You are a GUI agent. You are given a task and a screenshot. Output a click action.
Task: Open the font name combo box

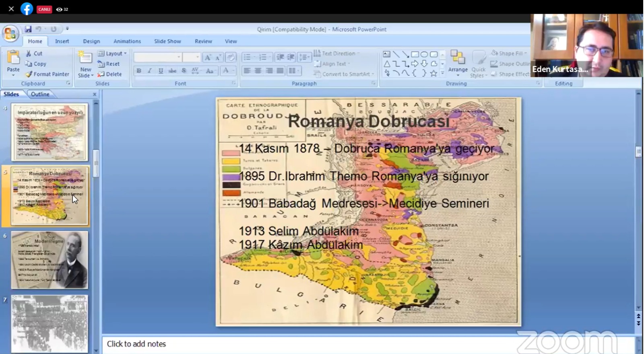[x=158, y=57]
